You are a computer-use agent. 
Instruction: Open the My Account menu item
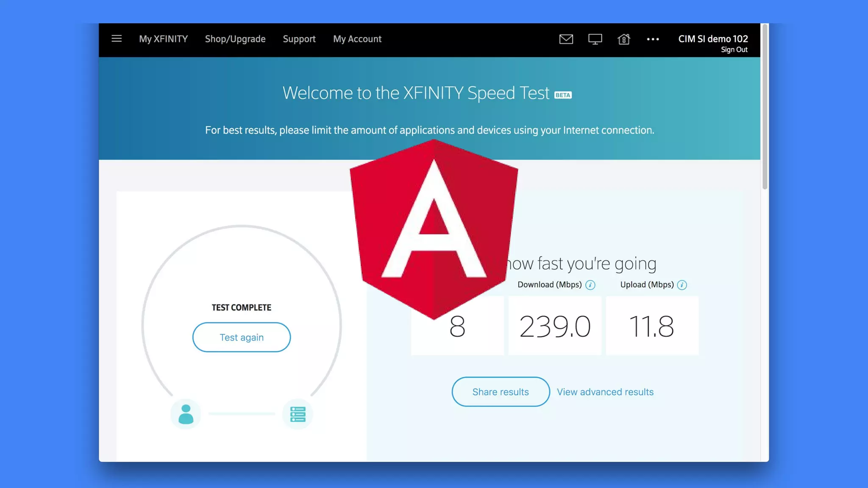click(x=357, y=39)
